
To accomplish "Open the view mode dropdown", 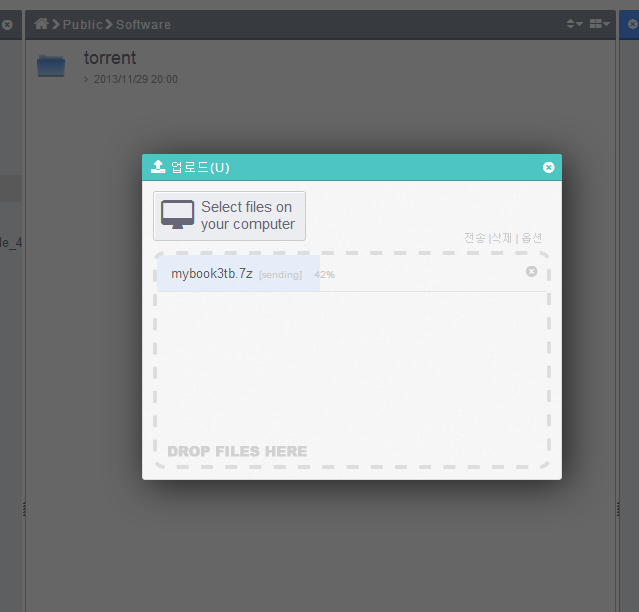I will tap(599, 24).
